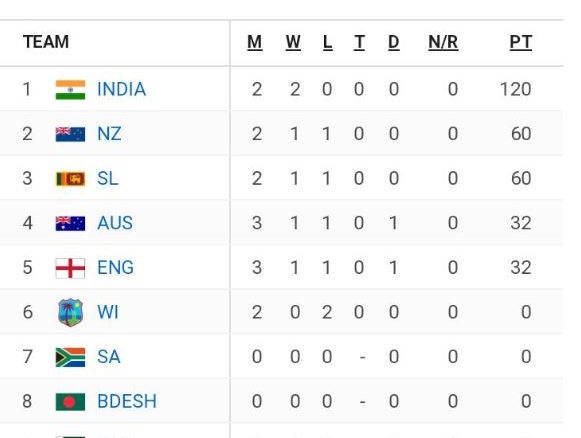The width and height of the screenshot is (581, 438).
Task: Click the England flag icon
Action: [70, 268]
